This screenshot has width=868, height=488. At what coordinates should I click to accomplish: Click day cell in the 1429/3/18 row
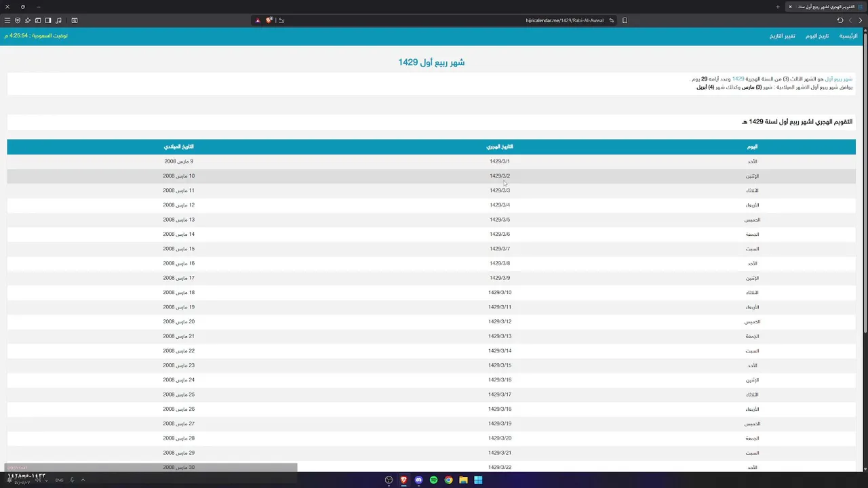[x=752, y=409]
